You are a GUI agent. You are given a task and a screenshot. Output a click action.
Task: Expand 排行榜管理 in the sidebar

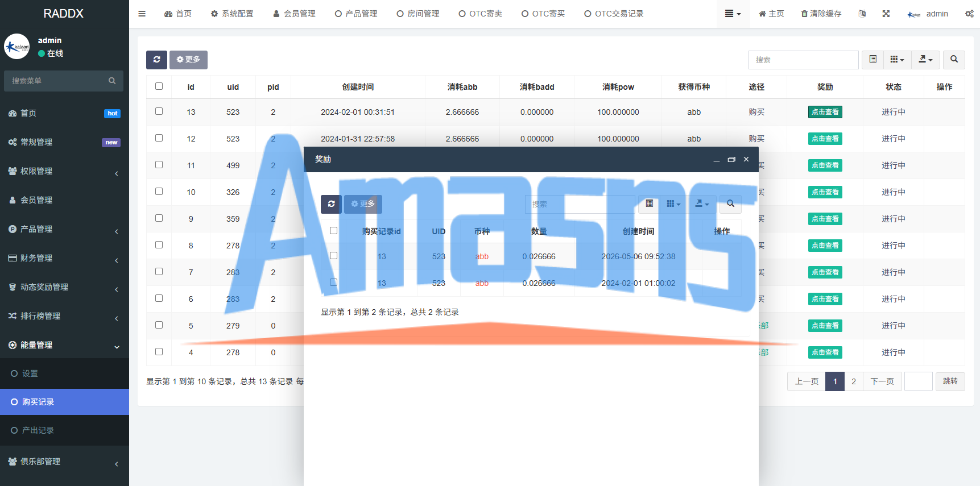pyautogui.click(x=64, y=316)
